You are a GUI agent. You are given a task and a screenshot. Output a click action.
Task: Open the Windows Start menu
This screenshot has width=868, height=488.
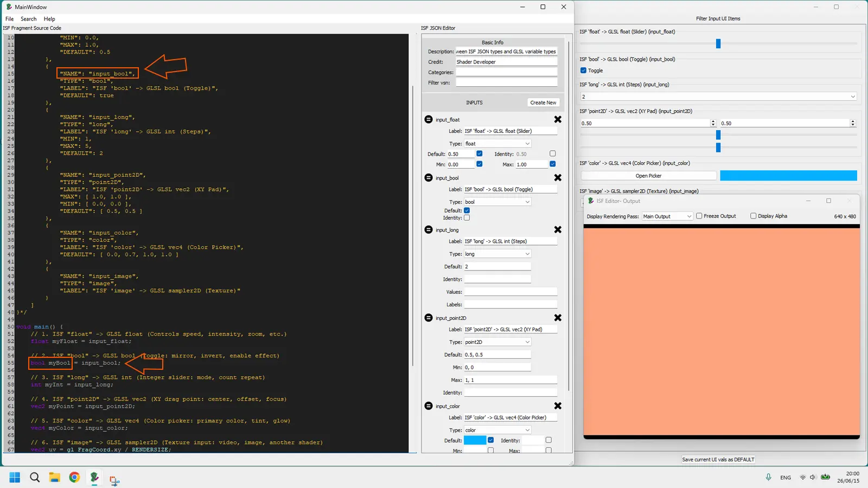[x=15, y=477]
